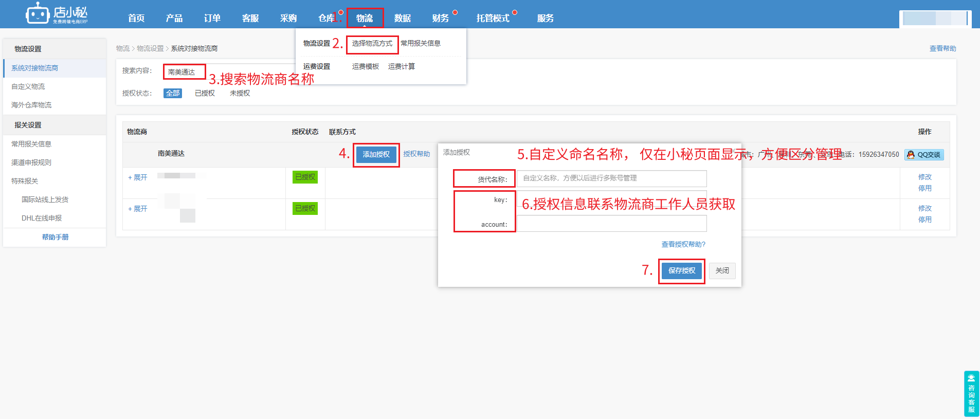Image resolution: width=980 pixels, height=419 pixels.
Task: Click 停用 on the second account row
Action: coord(925,220)
